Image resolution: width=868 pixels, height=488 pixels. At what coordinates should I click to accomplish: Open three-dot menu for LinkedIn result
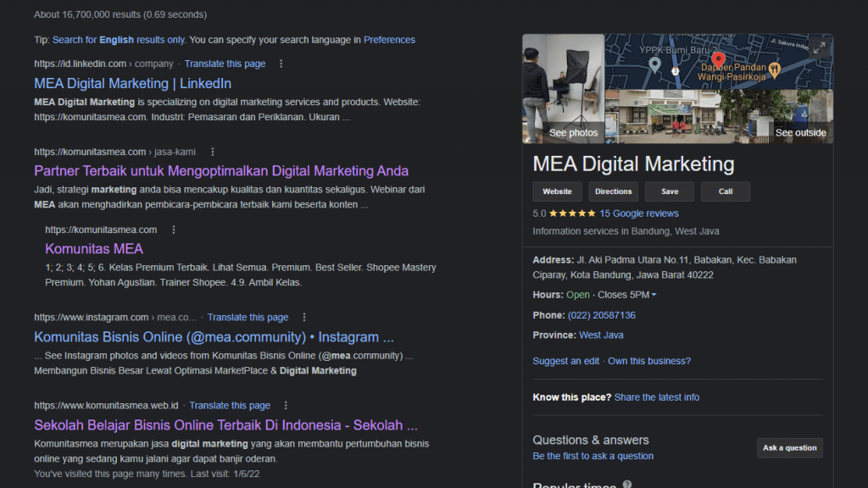(x=281, y=64)
